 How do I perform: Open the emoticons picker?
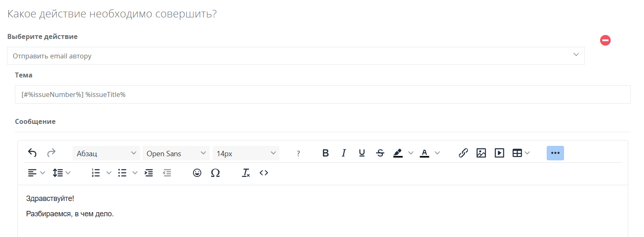coord(197,173)
